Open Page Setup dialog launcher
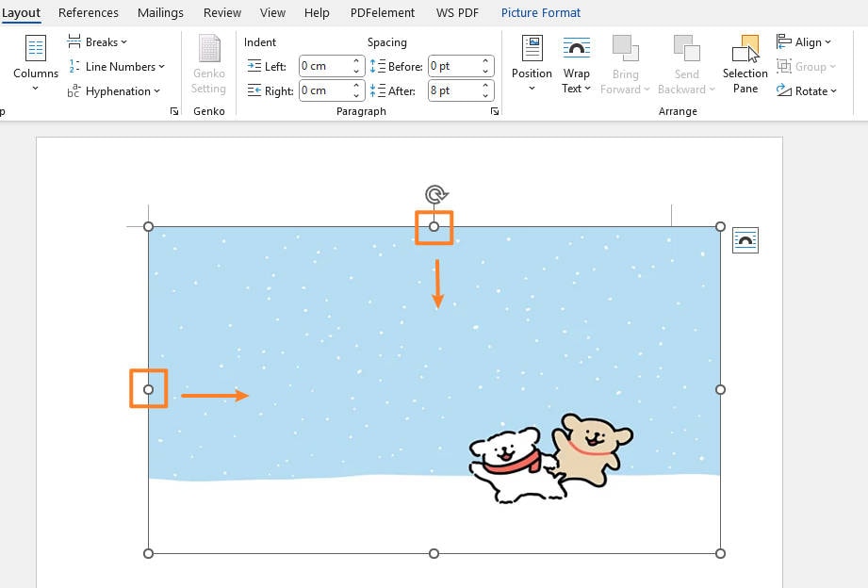This screenshot has height=588, width=868. coord(174,111)
